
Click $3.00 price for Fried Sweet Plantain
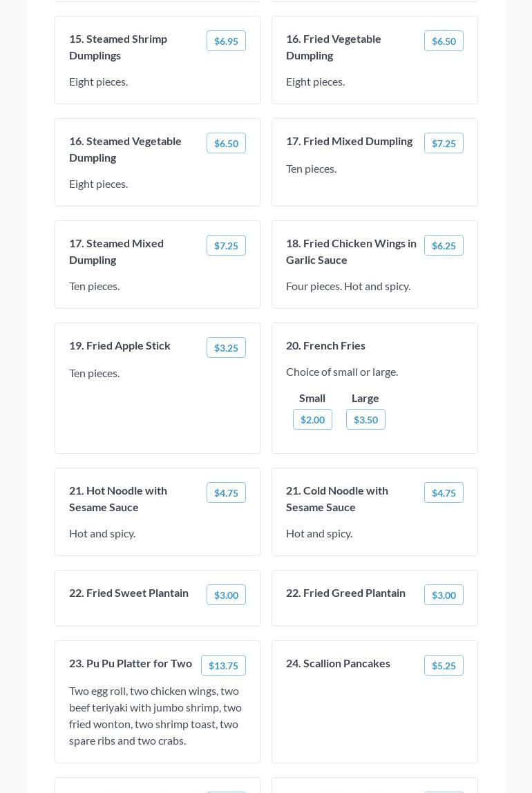(226, 595)
